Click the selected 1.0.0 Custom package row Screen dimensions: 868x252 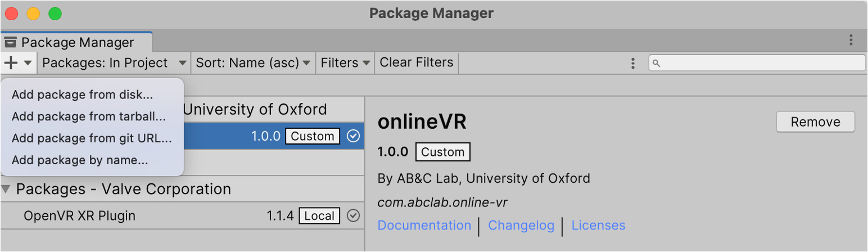[x=182, y=136]
